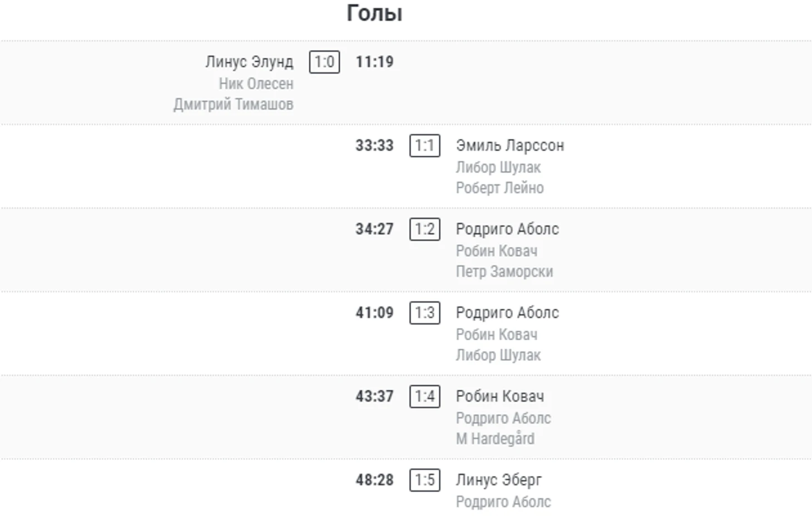The height and width of the screenshot is (521, 812).
Task: Click the 33:33 goal timestamp
Action: pos(374,146)
